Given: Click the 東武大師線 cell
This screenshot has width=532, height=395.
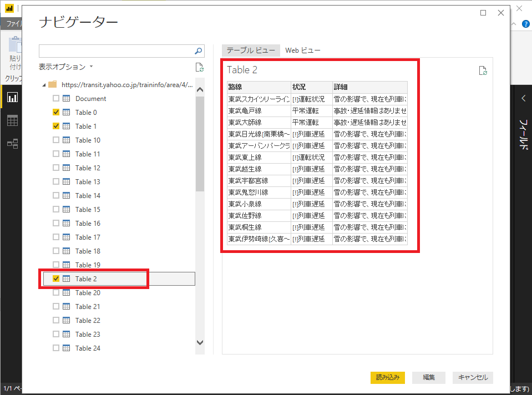Looking at the screenshot, I should 259,122.
